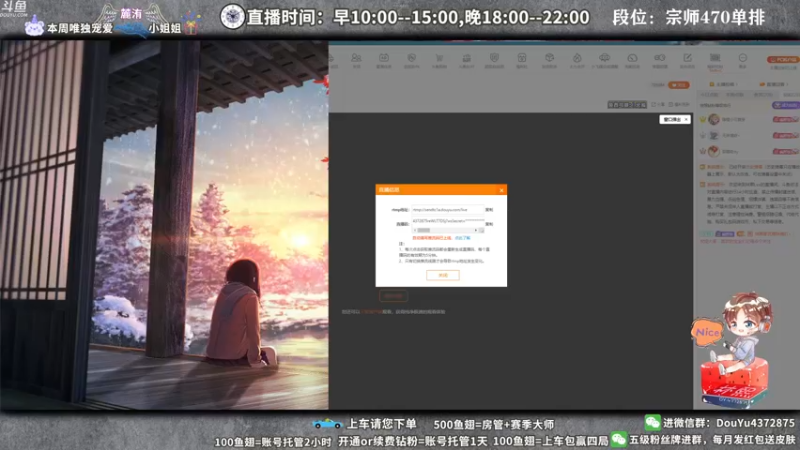800x450 pixels.
Task: Click the orange pill button at top right
Action: coord(783,60)
